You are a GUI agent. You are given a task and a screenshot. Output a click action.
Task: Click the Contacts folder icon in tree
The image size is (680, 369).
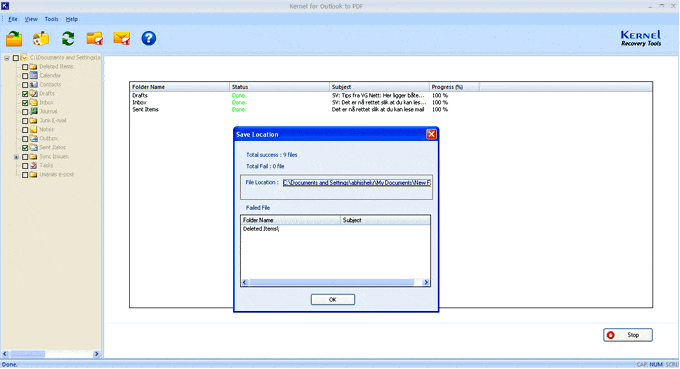[x=33, y=85]
